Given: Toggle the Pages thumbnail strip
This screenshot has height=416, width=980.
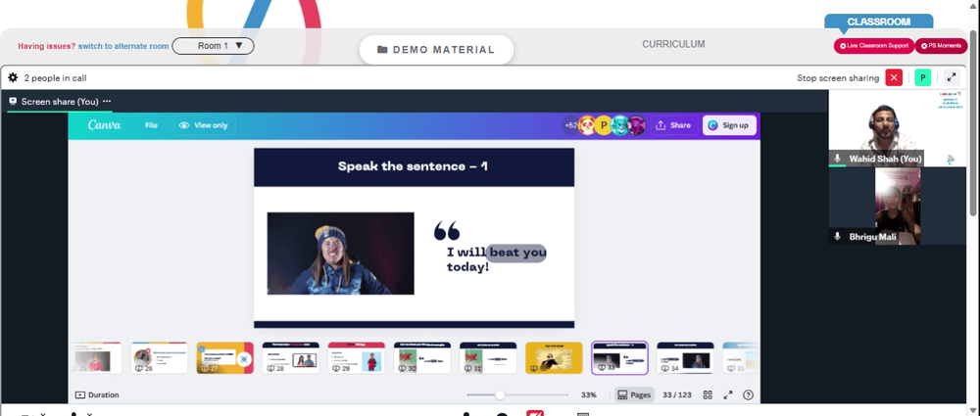Looking at the screenshot, I should click(x=634, y=394).
